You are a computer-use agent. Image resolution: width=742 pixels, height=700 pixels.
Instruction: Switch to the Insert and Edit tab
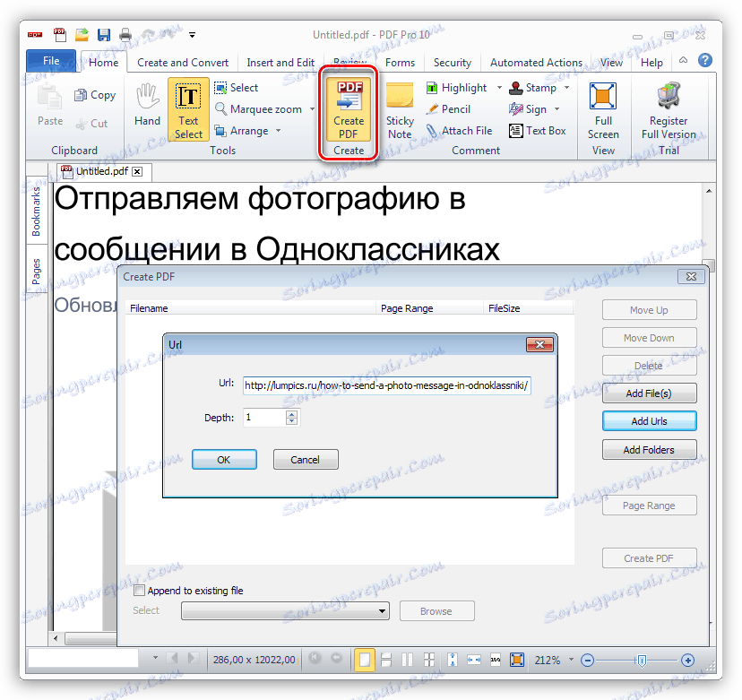point(280,63)
